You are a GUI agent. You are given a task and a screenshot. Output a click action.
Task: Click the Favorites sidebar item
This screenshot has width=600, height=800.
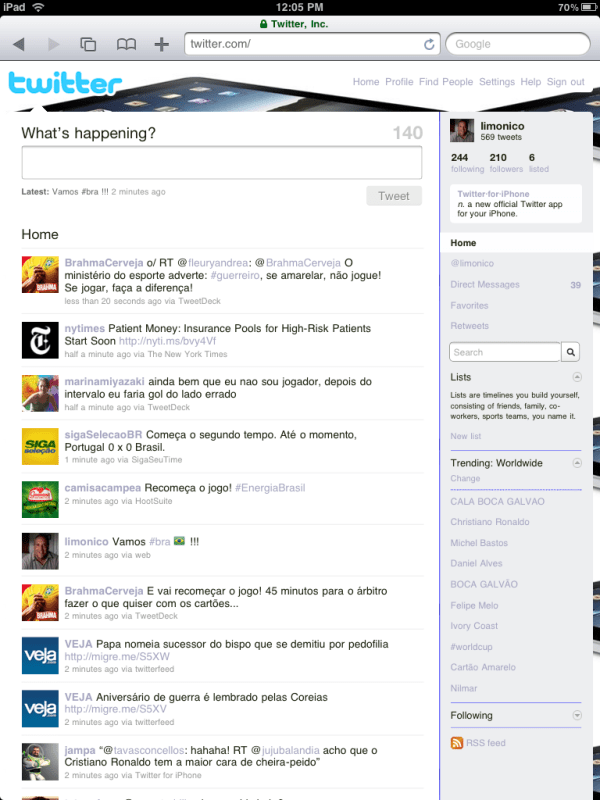tap(469, 305)
